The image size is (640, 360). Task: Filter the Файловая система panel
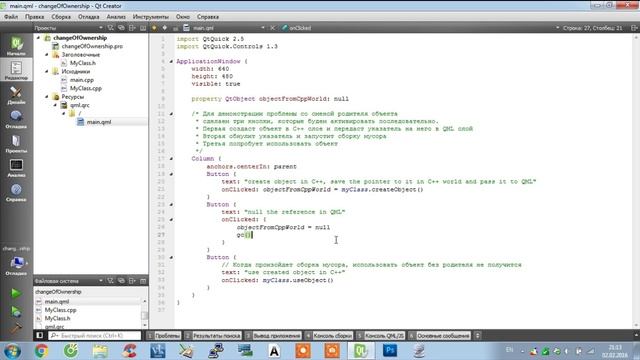click(x=110, y=281)
